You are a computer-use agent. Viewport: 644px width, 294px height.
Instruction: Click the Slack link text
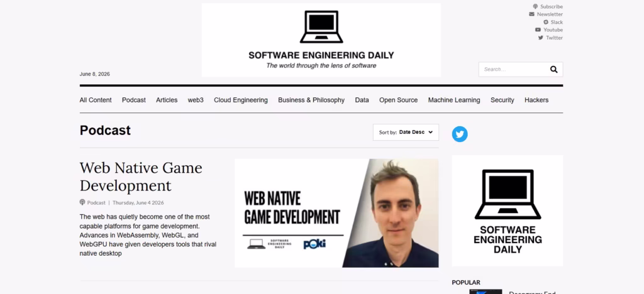(x=557, y=22)
